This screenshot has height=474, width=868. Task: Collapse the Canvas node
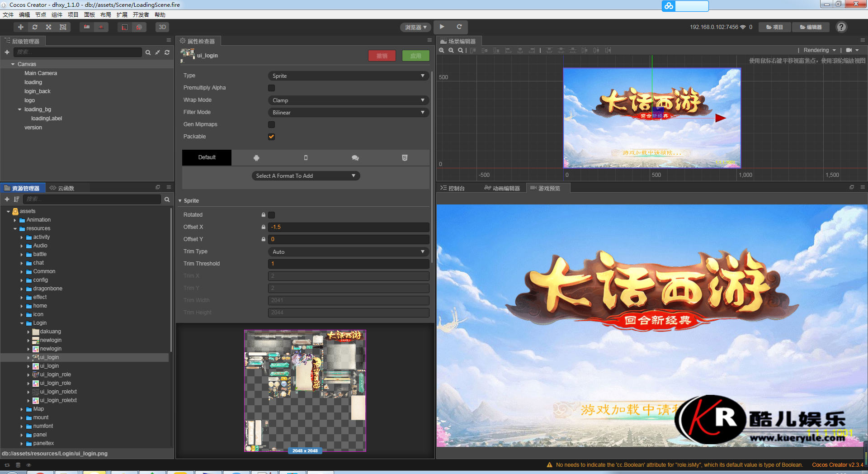pos(13,64)
